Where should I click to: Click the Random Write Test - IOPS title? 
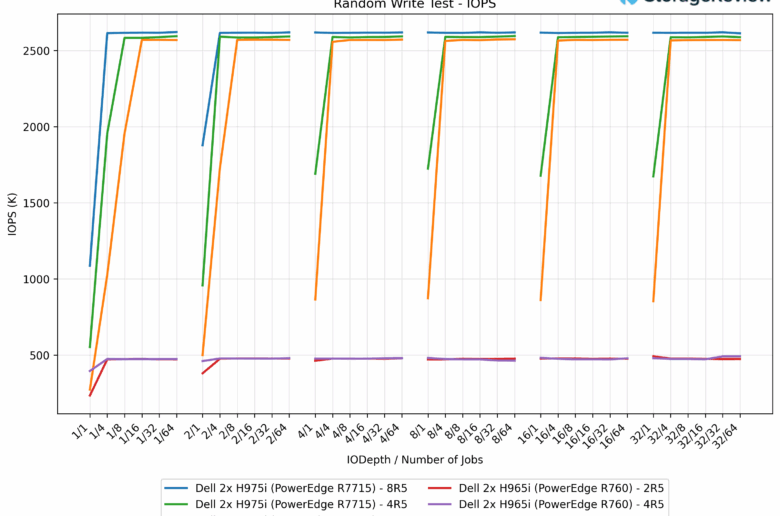click(x=413, y=4)
